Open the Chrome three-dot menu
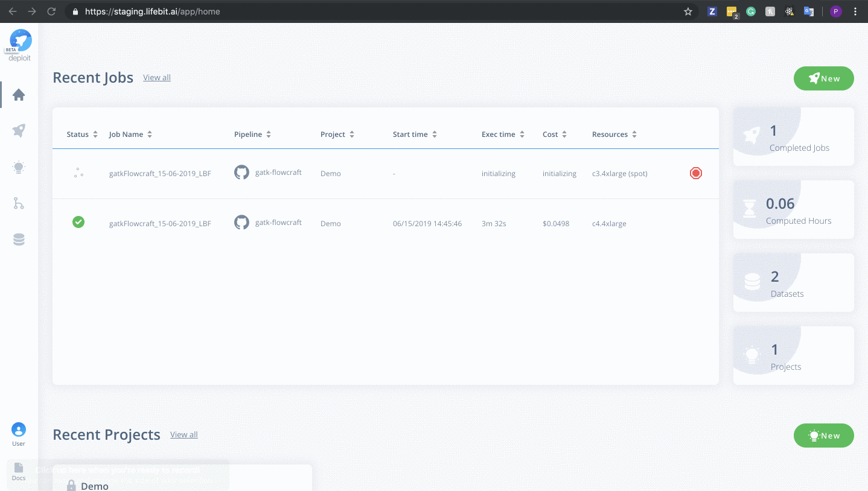The image size is (868, 491). tap(855, 11)
